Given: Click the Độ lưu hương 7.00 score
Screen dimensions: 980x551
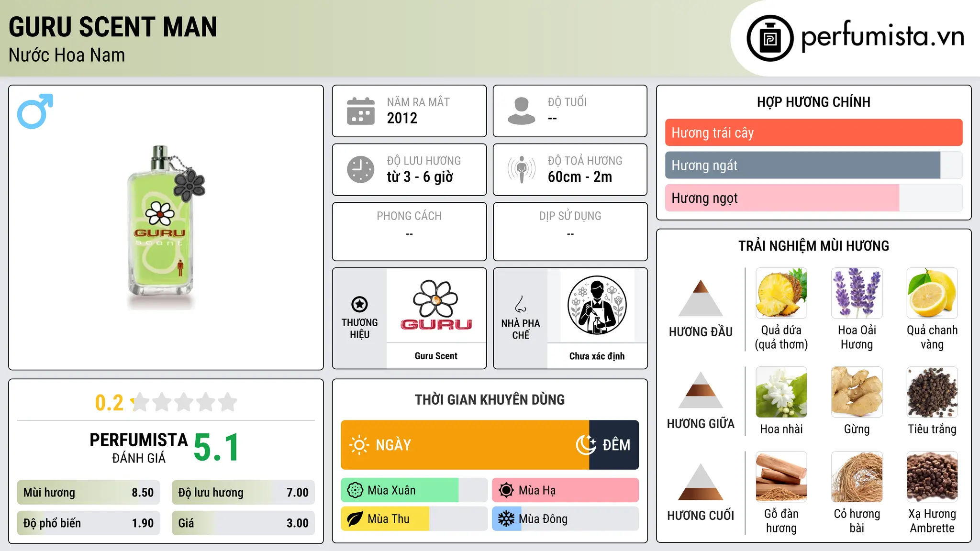Looking at the screenshot, I should pyautogui.click(x=244, y=493).
